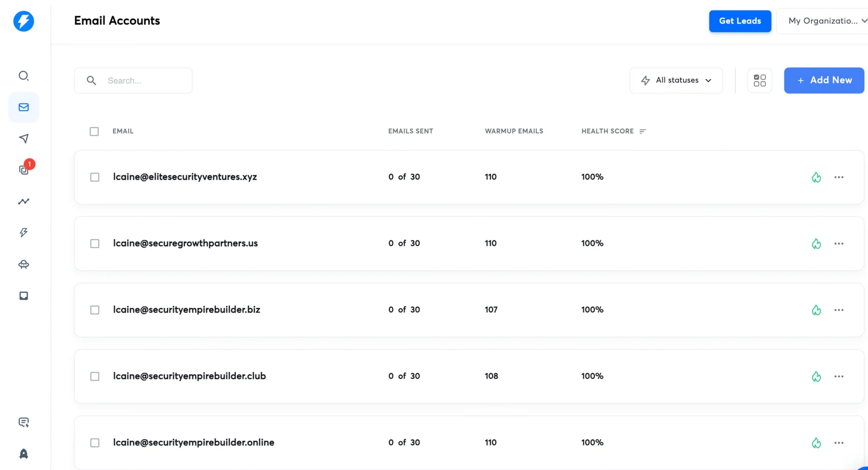Go to Email Accounts envelope sidebar item

pos(23,107)
